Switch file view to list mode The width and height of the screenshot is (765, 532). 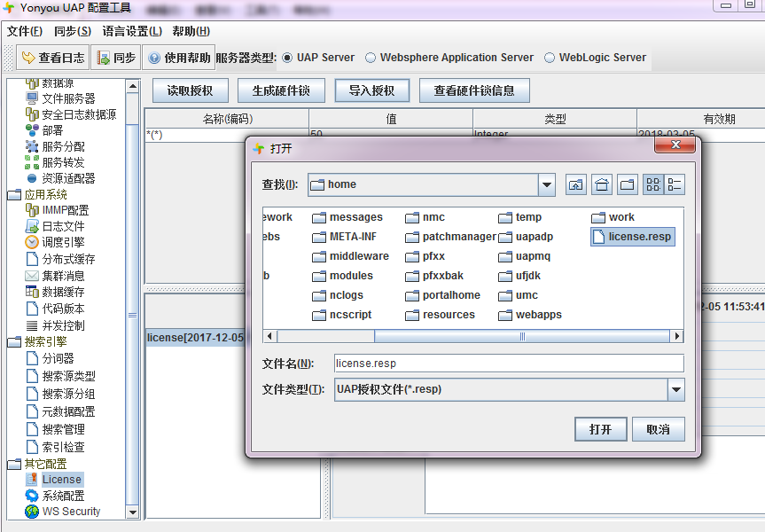tap(652, 185)
